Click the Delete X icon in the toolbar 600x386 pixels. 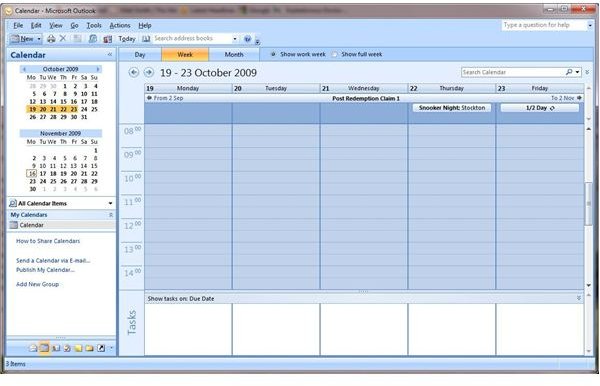(x=63, y=38)
